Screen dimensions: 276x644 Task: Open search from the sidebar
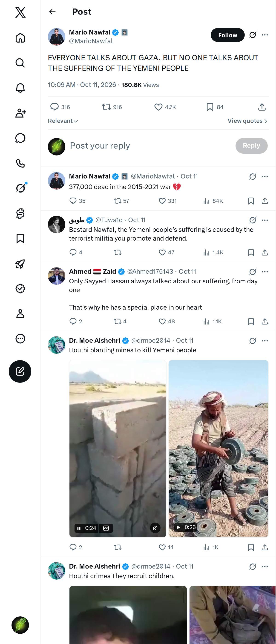(20, 63)
